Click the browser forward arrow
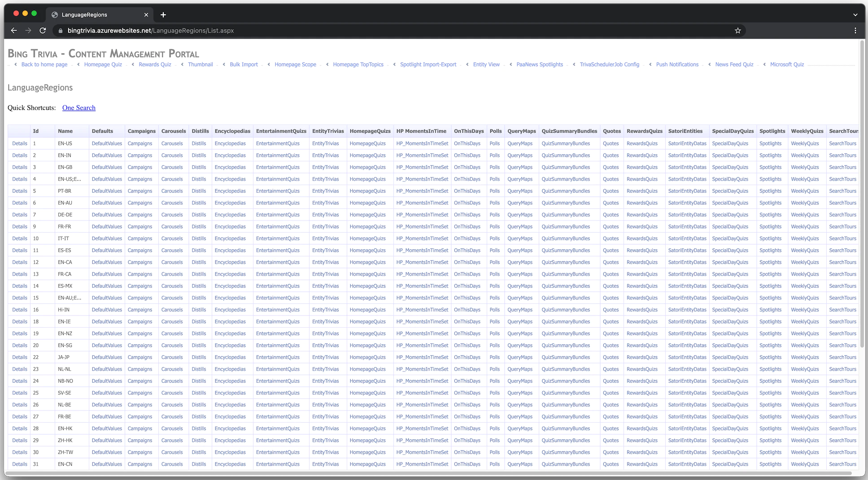 (28, 30)
